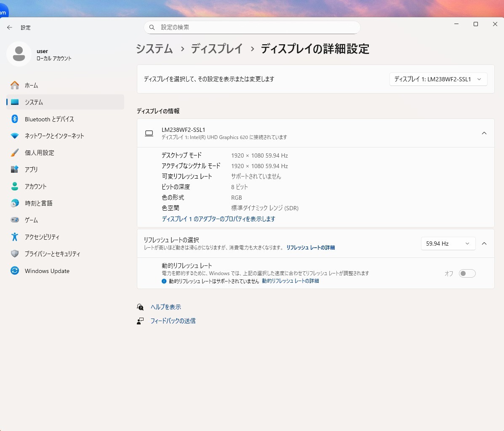Click the back arrow icon
This screenshot has height=431, width=504.
click(x=9, y=27)
